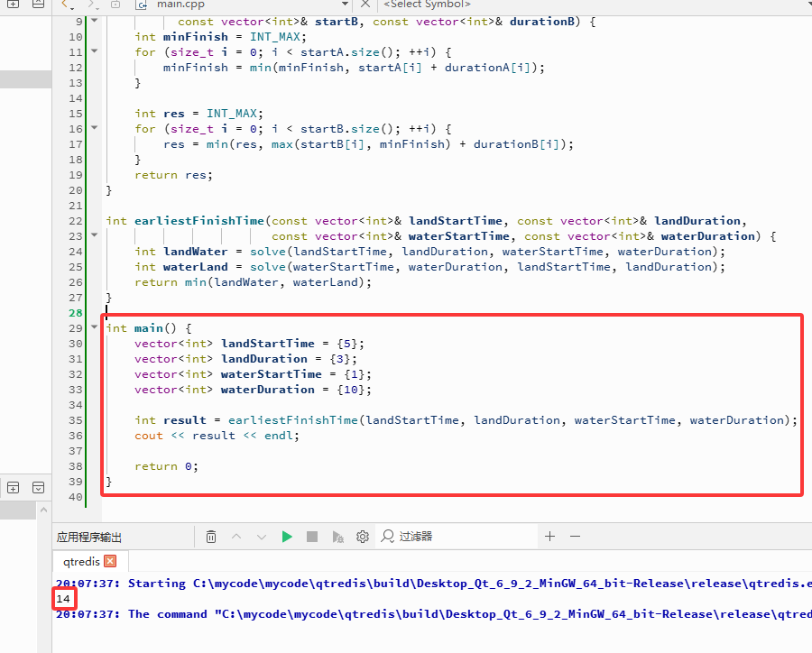The height and width of the screenshot is (653, 812).
Task: Re-run the application with the green play button
Action: tap(287, 537)
